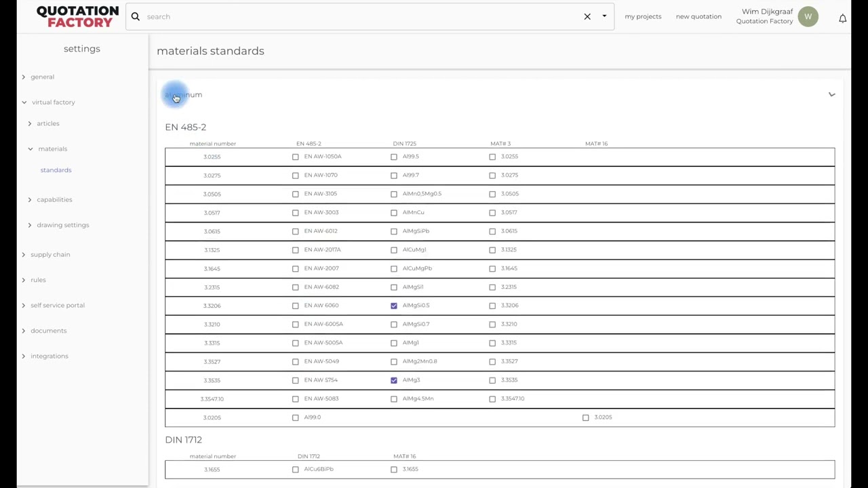Collapse the aluminum section chevron
The width and height of the screenshot is (868, 488).
(x=832, y=95)
